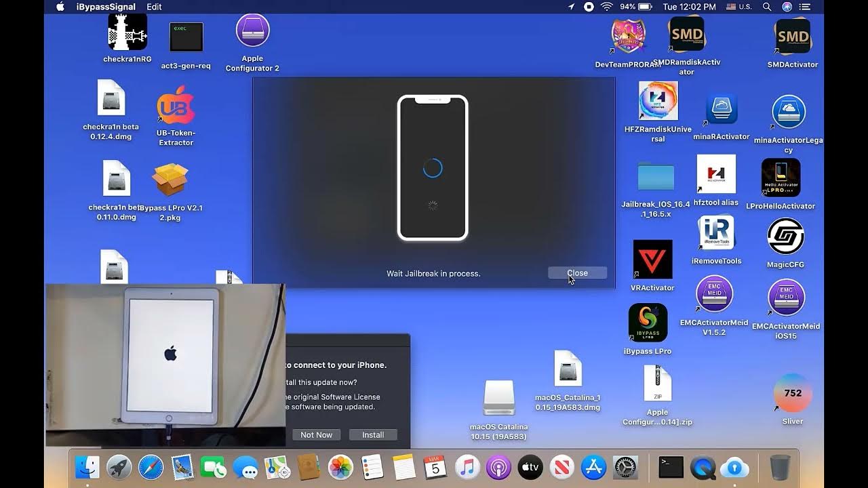The height and width of the screenshot is (488, 868).
Task: Open Music from the dock
Action: point(467,468)
